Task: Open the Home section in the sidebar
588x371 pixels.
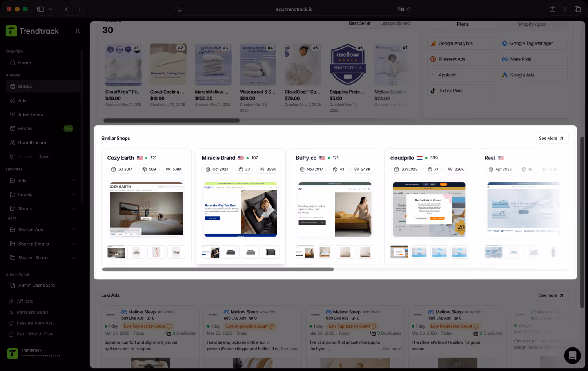Action: 24,63
